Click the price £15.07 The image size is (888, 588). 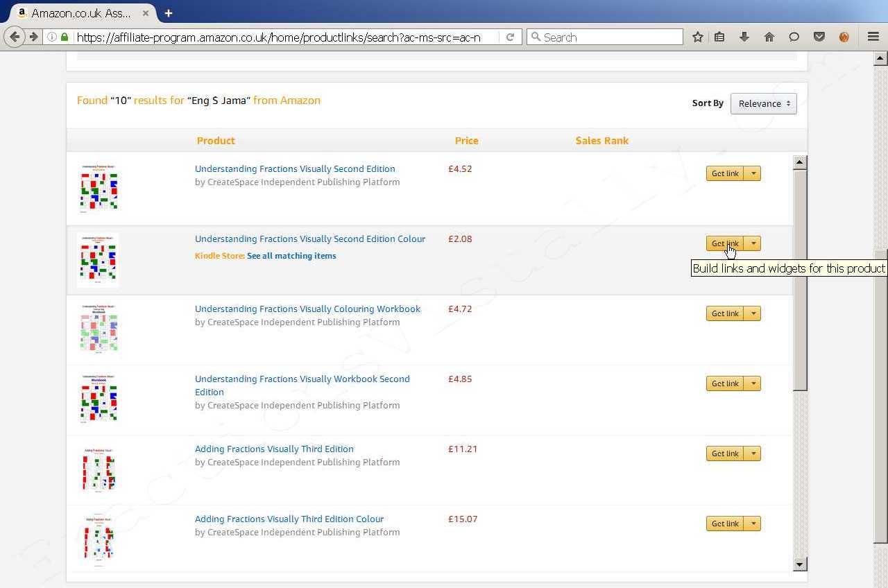click(463, 519)
